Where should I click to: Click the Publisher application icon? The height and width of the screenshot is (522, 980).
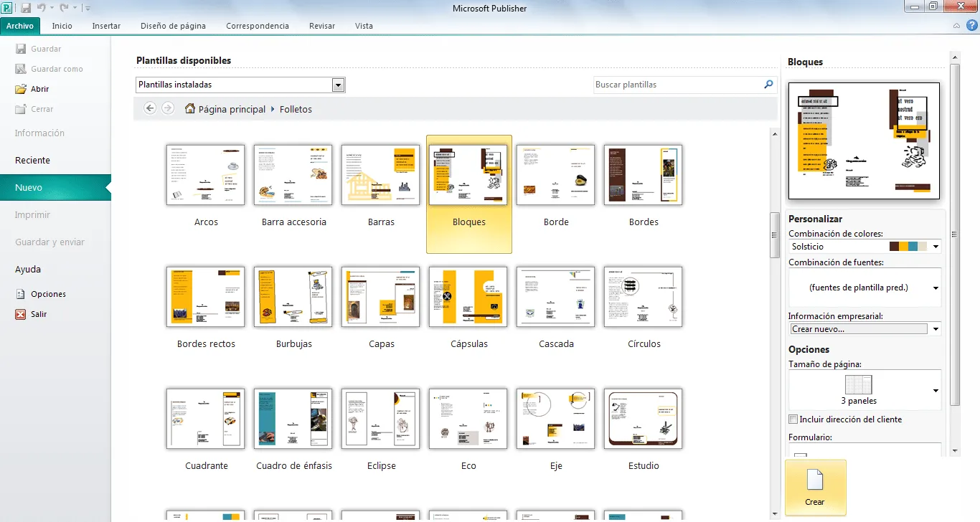(9, 8)
